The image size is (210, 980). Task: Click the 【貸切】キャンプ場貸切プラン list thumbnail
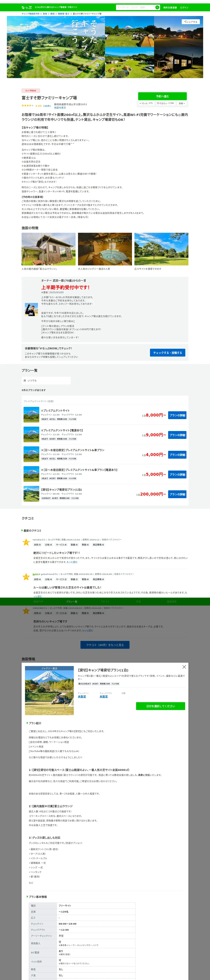tap(31, 494)
